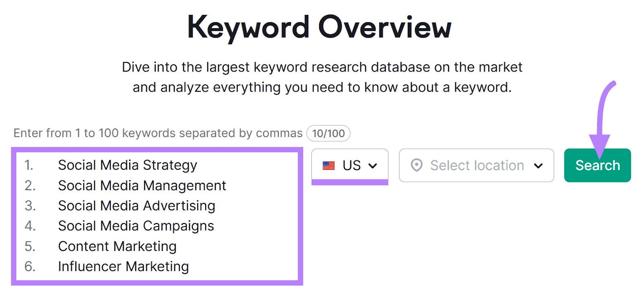This screenshot has width=644, height=300.
Task: Click the purple arrow pointing to Search
Action: coord(601,119)
